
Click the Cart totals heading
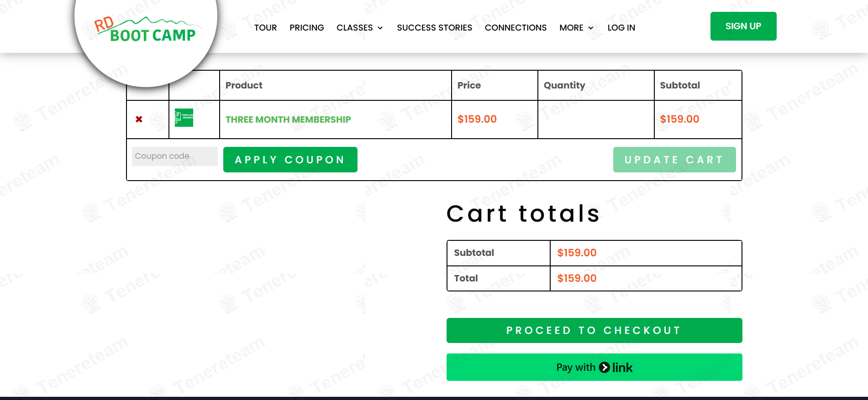[523, 213]
